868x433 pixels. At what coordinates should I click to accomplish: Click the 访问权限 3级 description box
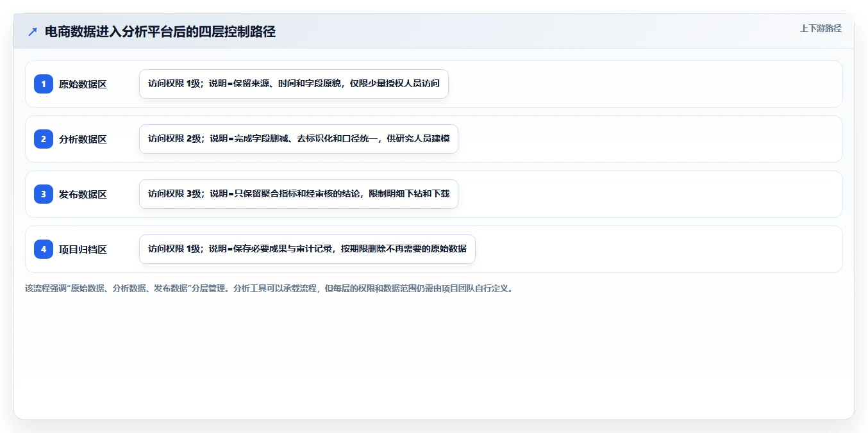(299, 194)
